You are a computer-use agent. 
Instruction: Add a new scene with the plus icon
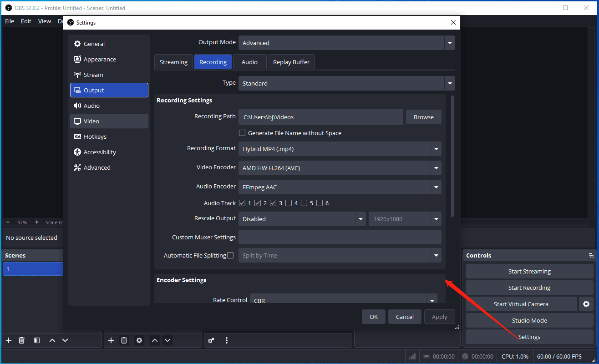point(8,340)
